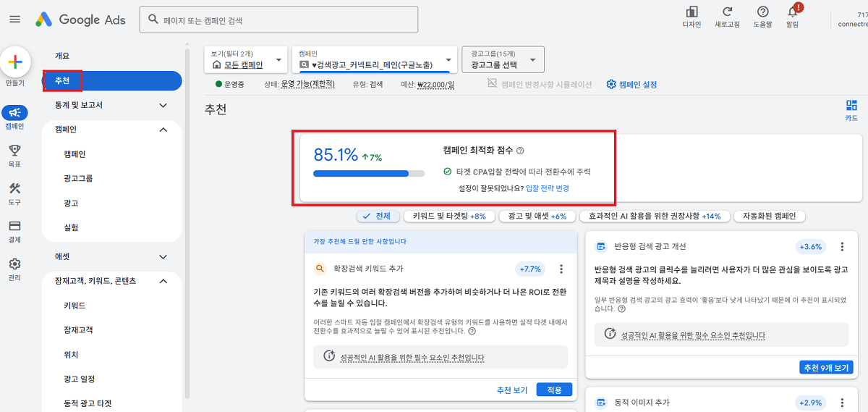868x412 pixels.
Task: Click the 적용 apply button
Action: (554, 390)
